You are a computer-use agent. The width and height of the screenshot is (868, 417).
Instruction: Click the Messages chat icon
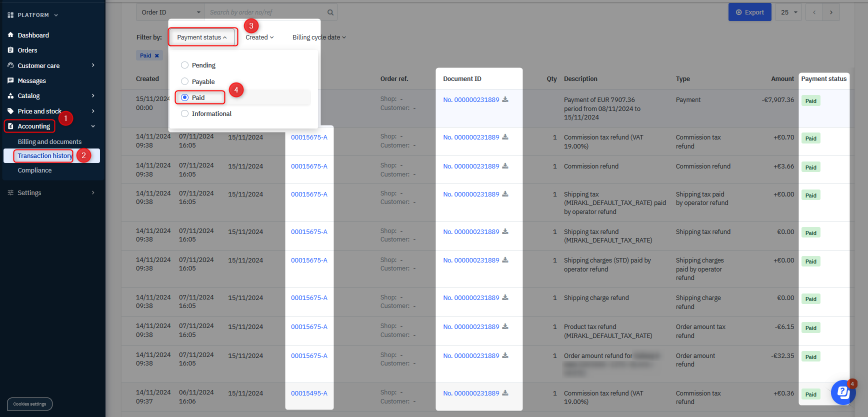(x=10, y=80)
